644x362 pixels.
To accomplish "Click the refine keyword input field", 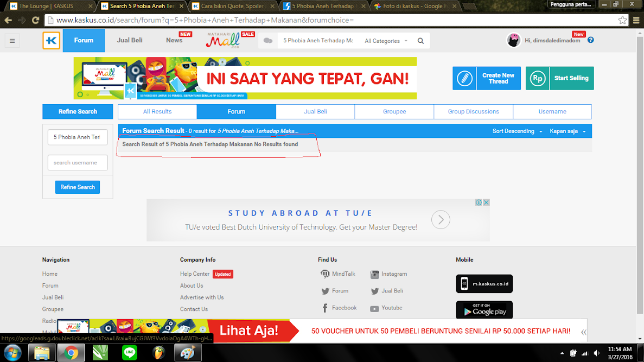I will pos(78,137).
